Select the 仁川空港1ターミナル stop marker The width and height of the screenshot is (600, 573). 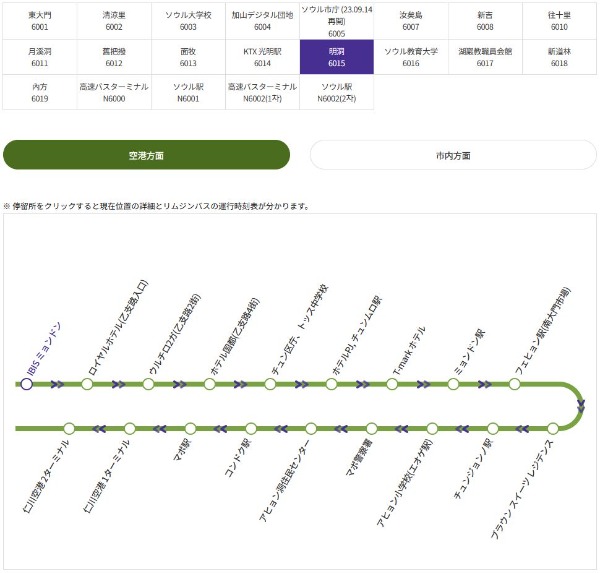click(x=129, y=428)
